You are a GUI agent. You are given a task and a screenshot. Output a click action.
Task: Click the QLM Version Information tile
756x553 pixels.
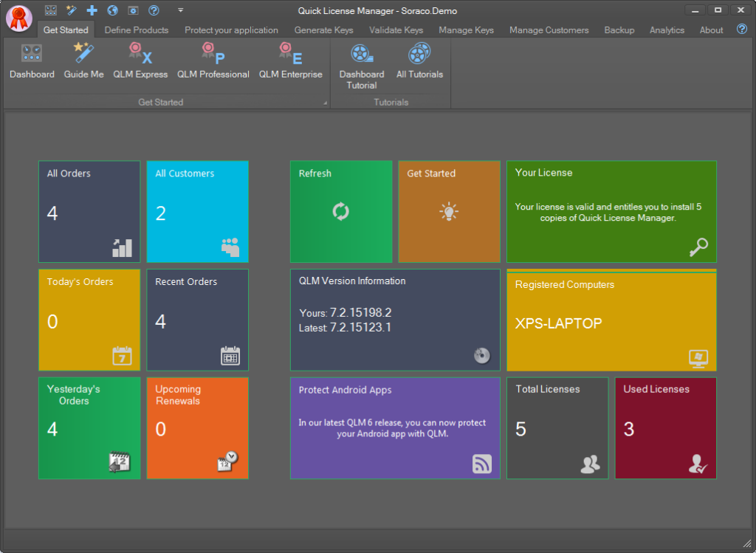(395, 320)
